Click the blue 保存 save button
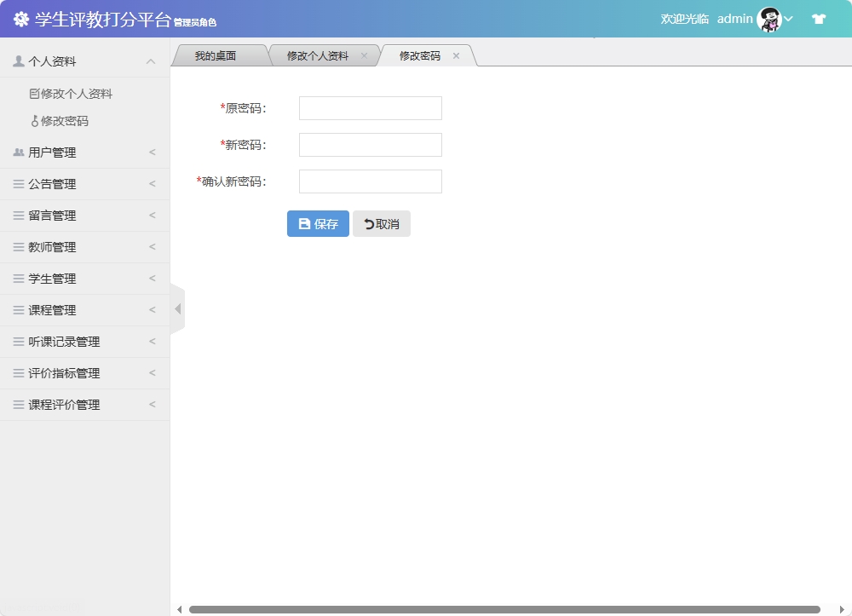 (x=317, y=223)
